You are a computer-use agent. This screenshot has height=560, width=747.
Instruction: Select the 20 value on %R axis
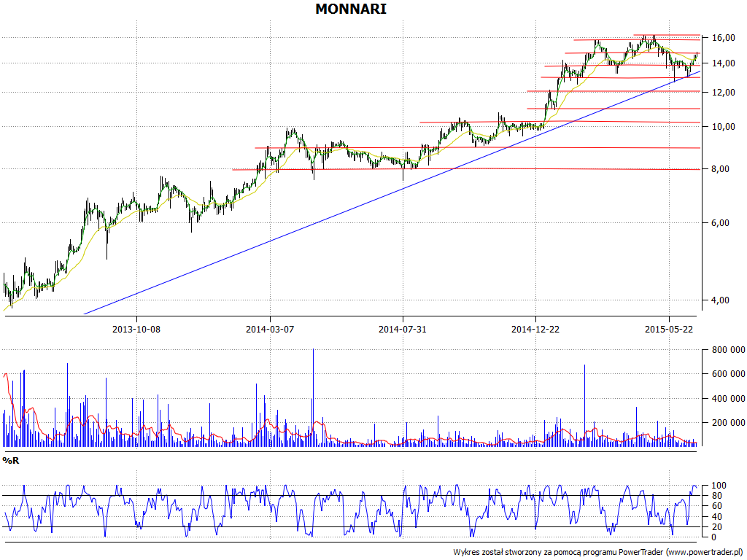point(717,527)
